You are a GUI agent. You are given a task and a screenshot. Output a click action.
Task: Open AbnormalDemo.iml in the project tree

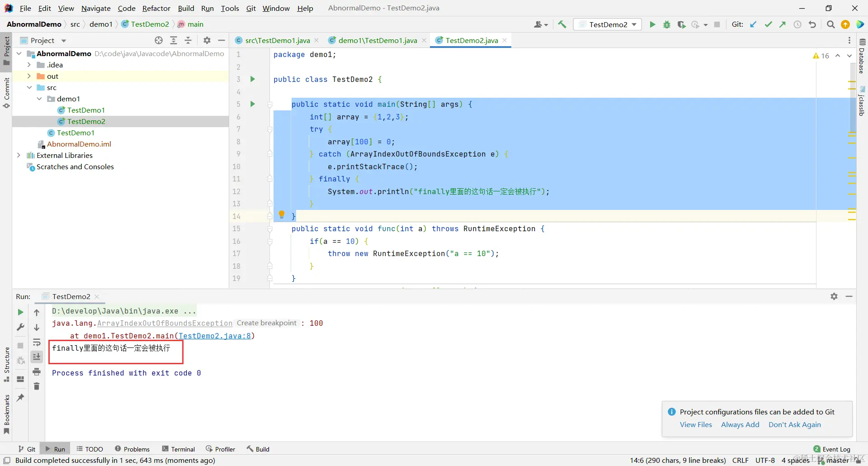[79, 144]
